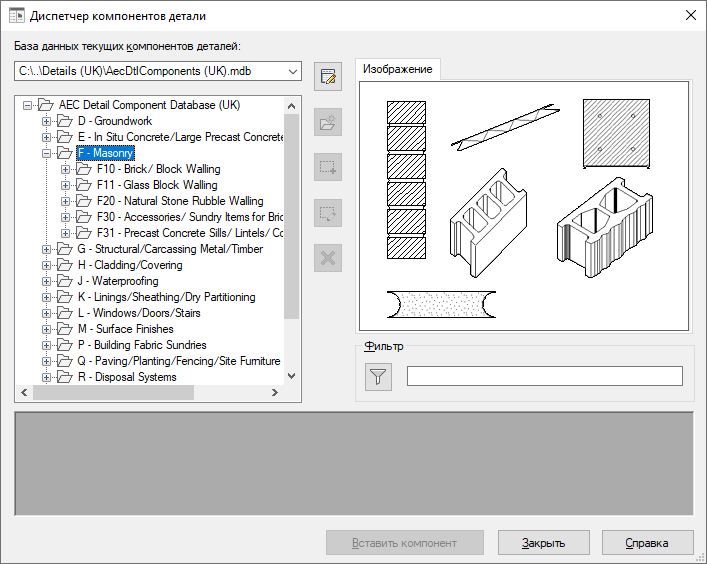Click the Edit Component icon button
The width and height of the screenshot is (707, 564).
point(328,213)
